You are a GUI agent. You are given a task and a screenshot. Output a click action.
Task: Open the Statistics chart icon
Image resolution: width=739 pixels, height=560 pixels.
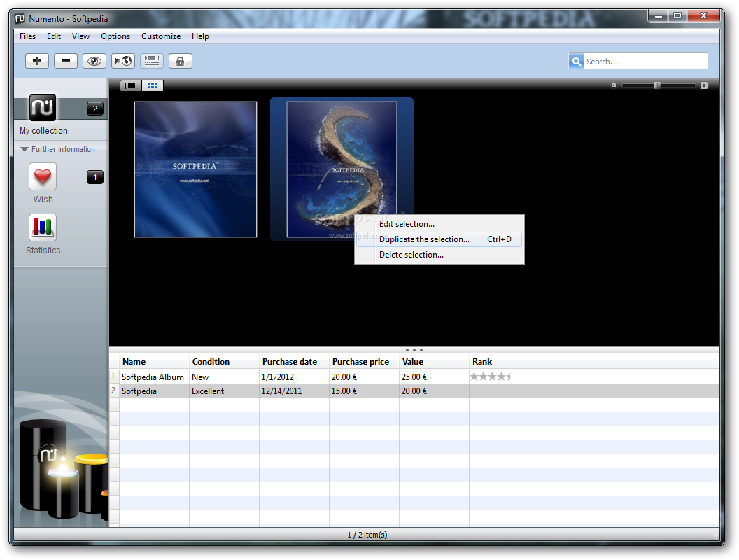tap(43, 227)
